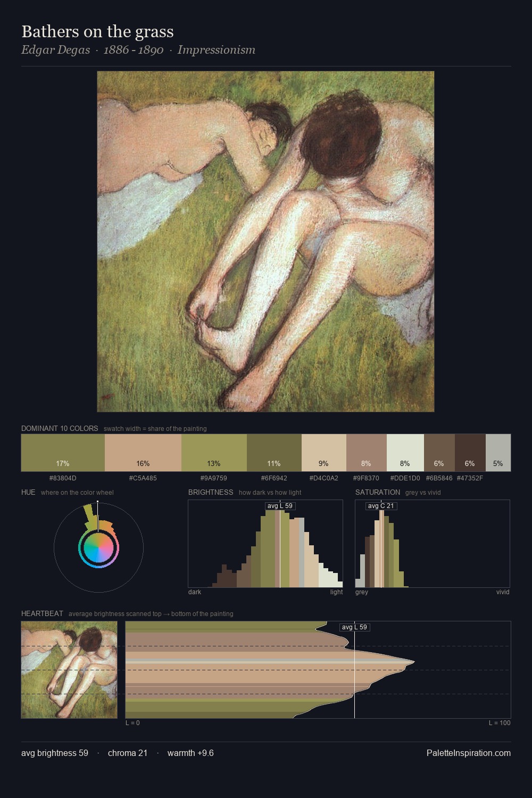
Task: Click the dark olive #6F6942 swatch
Action: [x=274, y=453]
